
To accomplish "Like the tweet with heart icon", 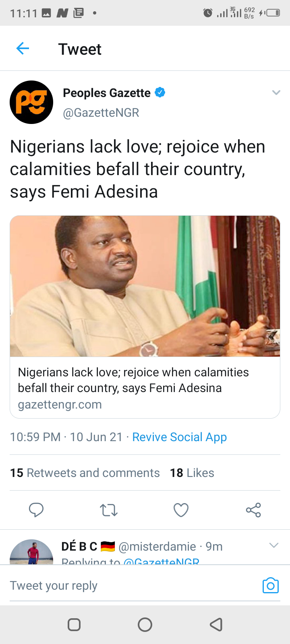I will pyautogui.click(x=181, y=510).
